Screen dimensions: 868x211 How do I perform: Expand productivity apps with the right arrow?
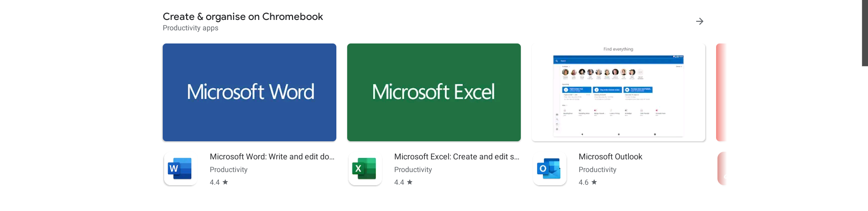(x=699, y=21)
